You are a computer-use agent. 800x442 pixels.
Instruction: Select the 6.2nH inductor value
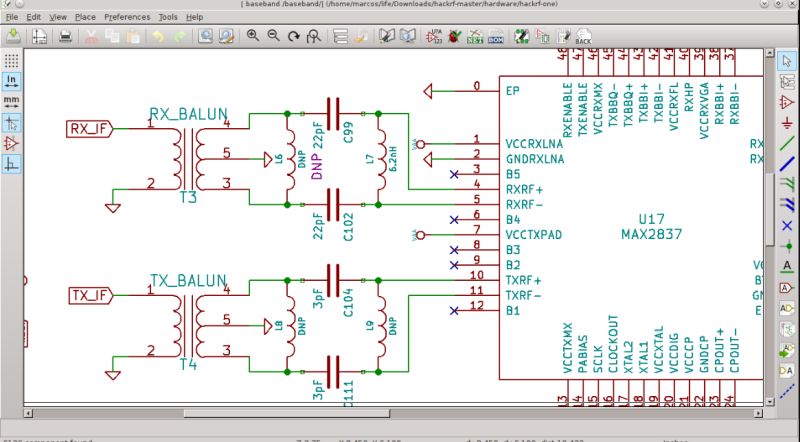392,158
